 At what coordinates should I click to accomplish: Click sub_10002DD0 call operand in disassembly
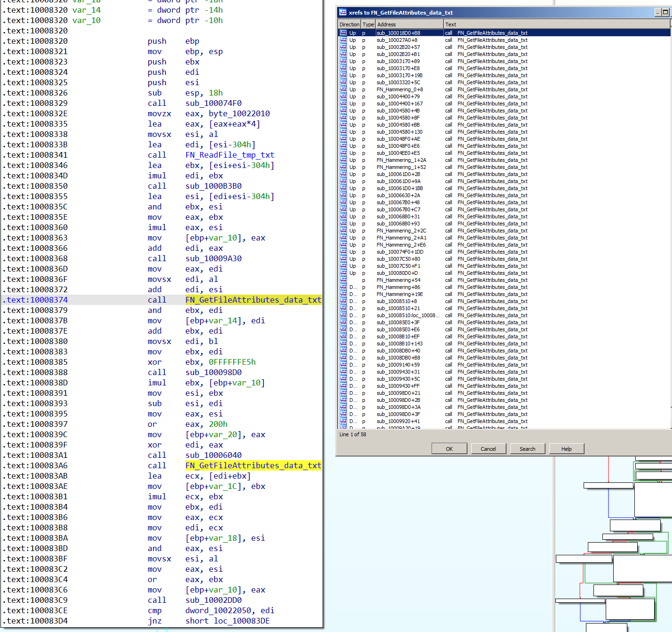point(213,600)
